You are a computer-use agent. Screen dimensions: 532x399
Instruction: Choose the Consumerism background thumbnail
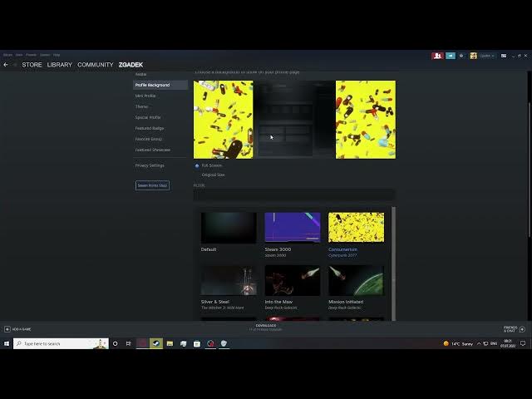357,228
